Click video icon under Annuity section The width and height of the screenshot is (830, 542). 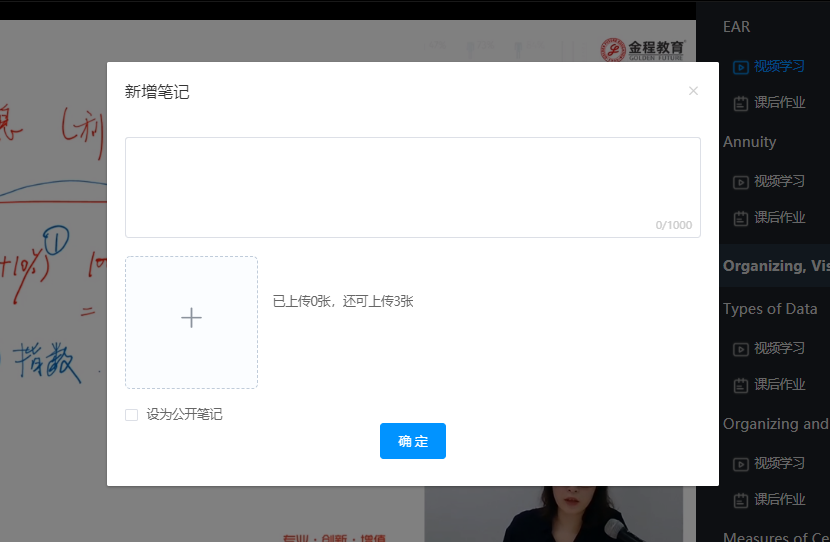click(740, 182)
